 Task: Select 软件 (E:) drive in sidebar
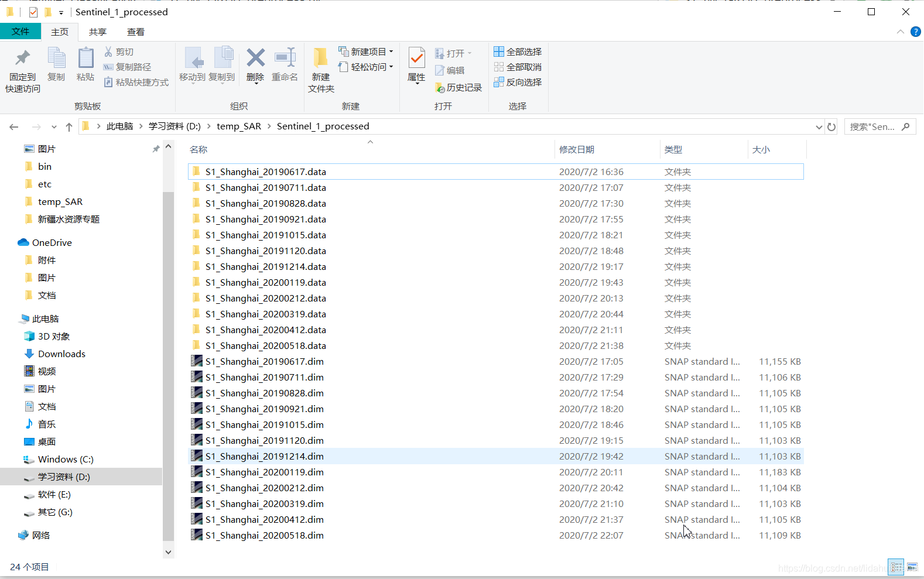(47, 494)
